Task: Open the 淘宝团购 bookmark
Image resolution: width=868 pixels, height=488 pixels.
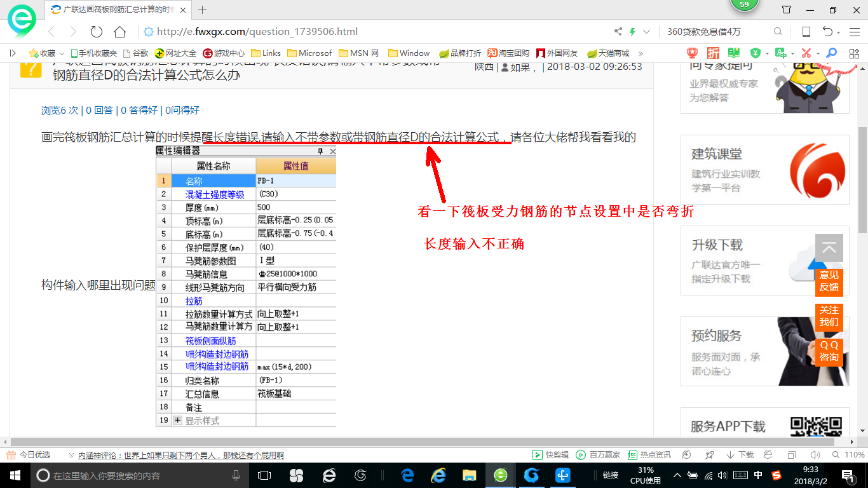Action: 508,53
